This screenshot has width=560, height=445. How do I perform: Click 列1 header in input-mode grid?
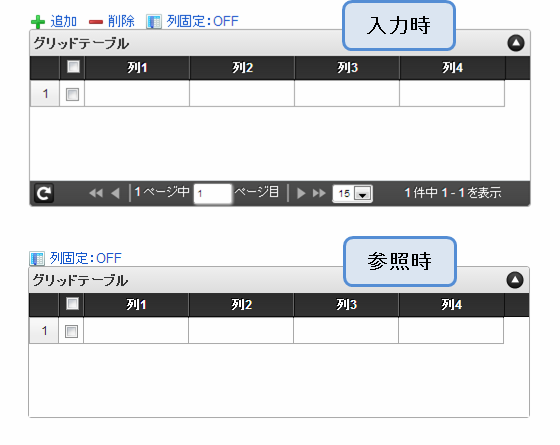pyautogui.click(x=137, y=68)
